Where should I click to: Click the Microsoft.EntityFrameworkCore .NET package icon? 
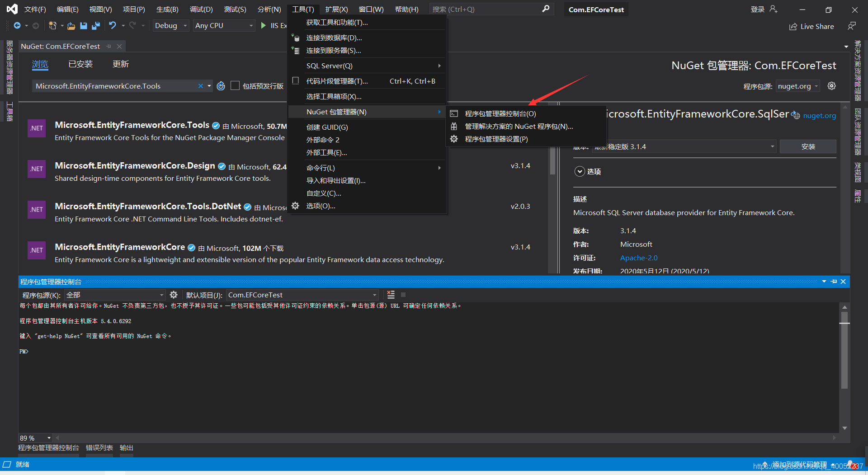pyautogui.click(x=37, y=250)
